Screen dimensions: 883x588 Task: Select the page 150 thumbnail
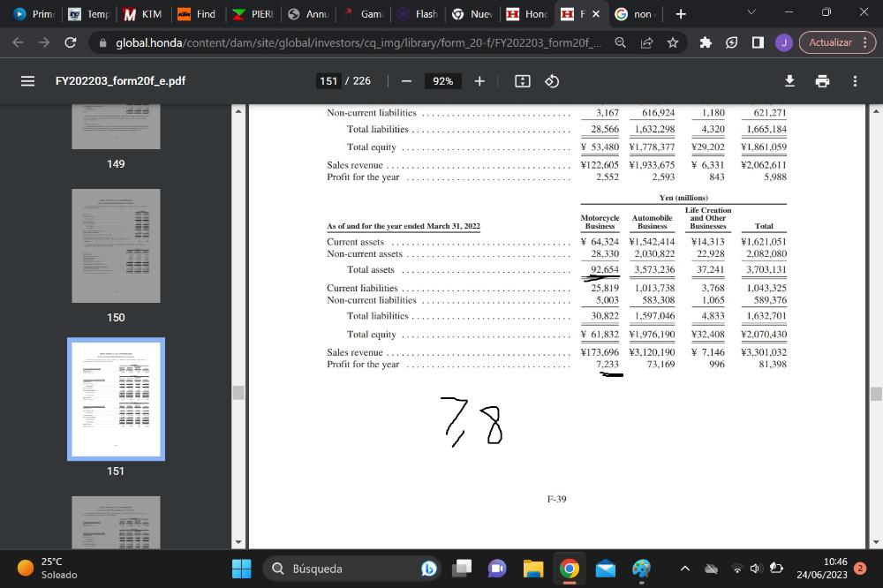pos(116,247)
